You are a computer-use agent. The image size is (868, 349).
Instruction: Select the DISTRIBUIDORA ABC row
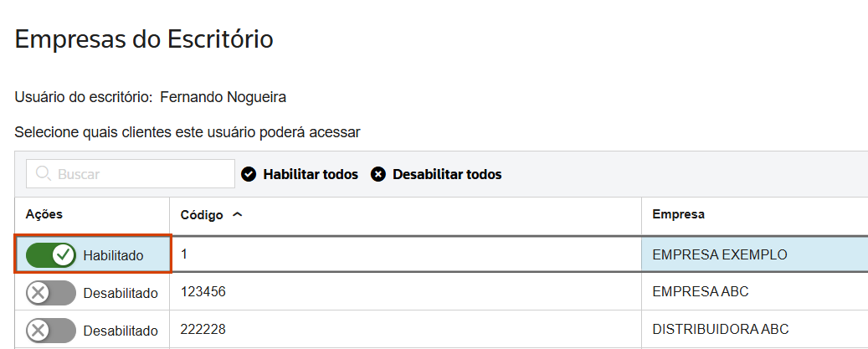coord(720,329)
